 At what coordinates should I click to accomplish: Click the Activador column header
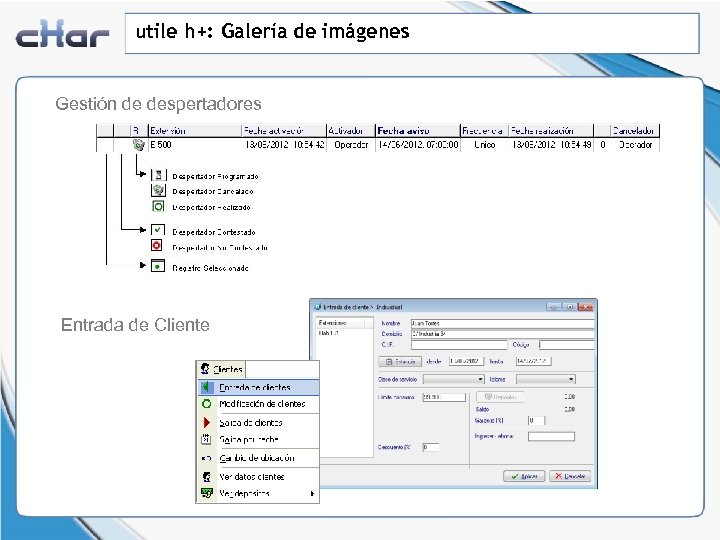point(351,131)
